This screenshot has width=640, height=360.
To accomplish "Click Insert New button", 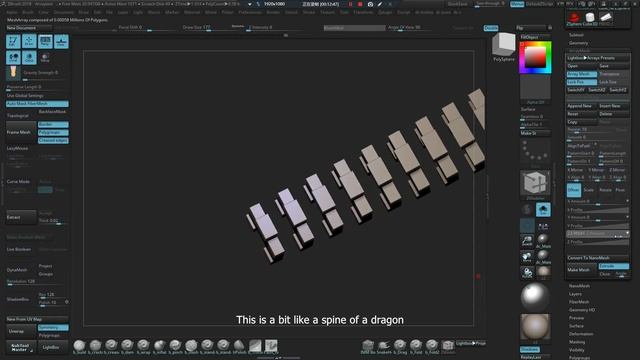I will 614,106.
